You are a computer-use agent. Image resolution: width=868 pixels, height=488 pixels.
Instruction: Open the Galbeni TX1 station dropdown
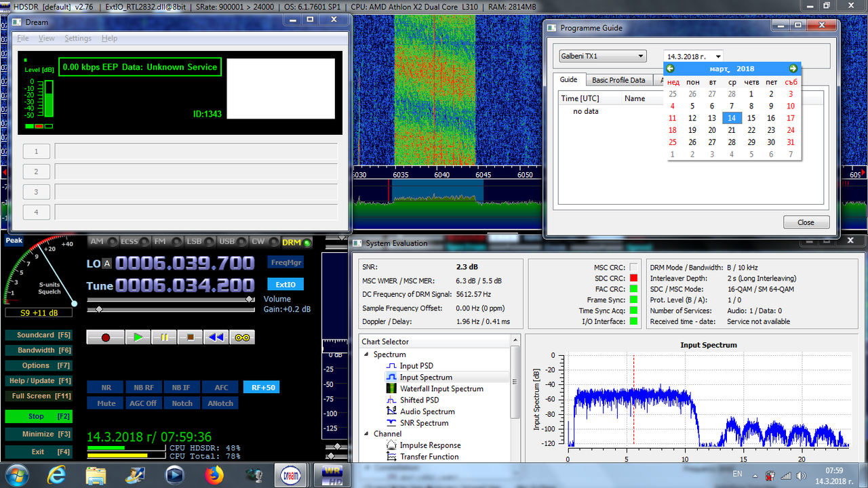[603, 56]
